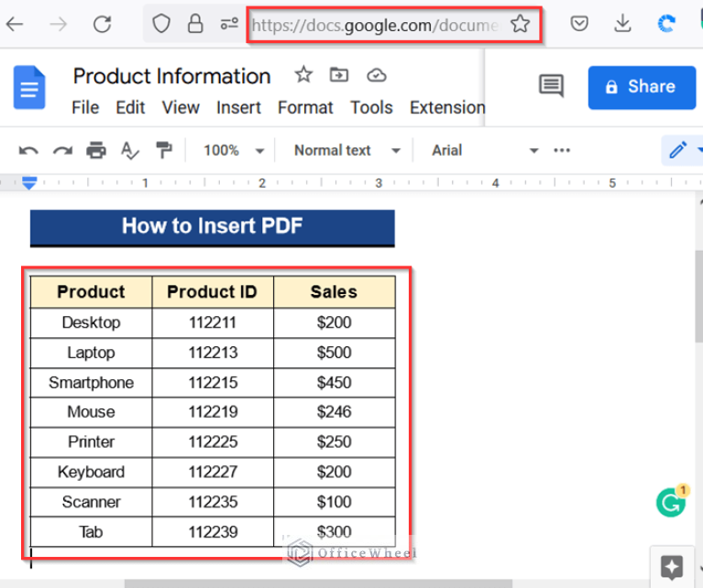Open the Arial font dropdown
Screen dimensions: 703x588
coord(484,150)
